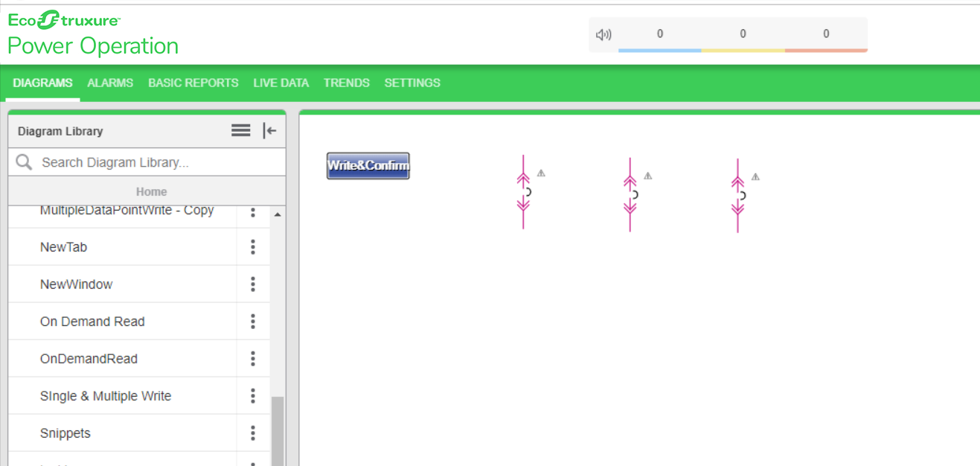
Task: Click the middle pink circuit breaker symbol
Action: tap(630, 194)
